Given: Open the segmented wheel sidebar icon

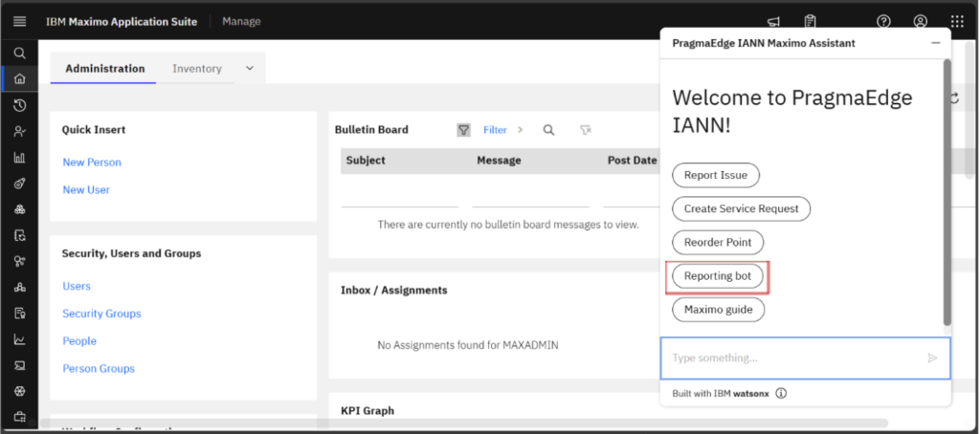Looking at the screenshot, I should (19, 392).
